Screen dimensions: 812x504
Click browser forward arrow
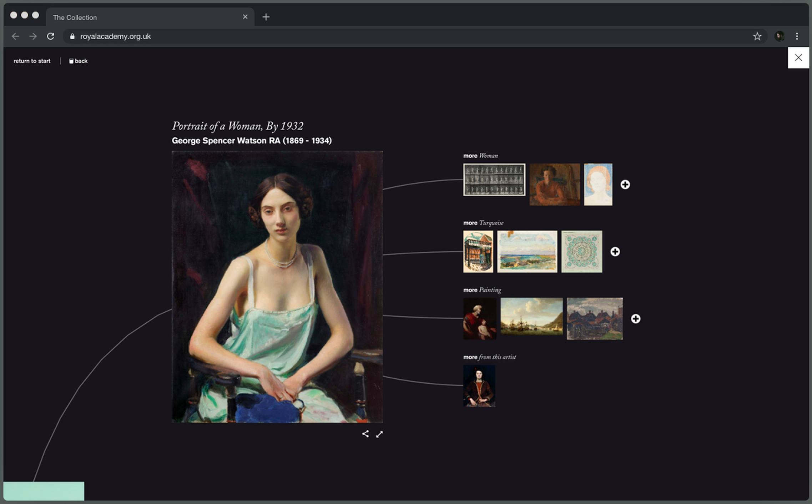click(33, 36)
